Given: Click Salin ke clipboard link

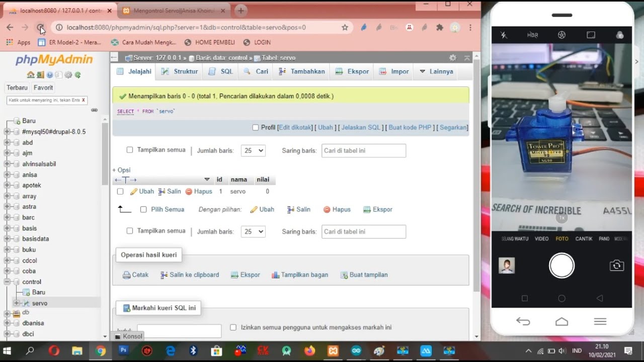Looking at the screenshot, I should [x=190, y=275].
